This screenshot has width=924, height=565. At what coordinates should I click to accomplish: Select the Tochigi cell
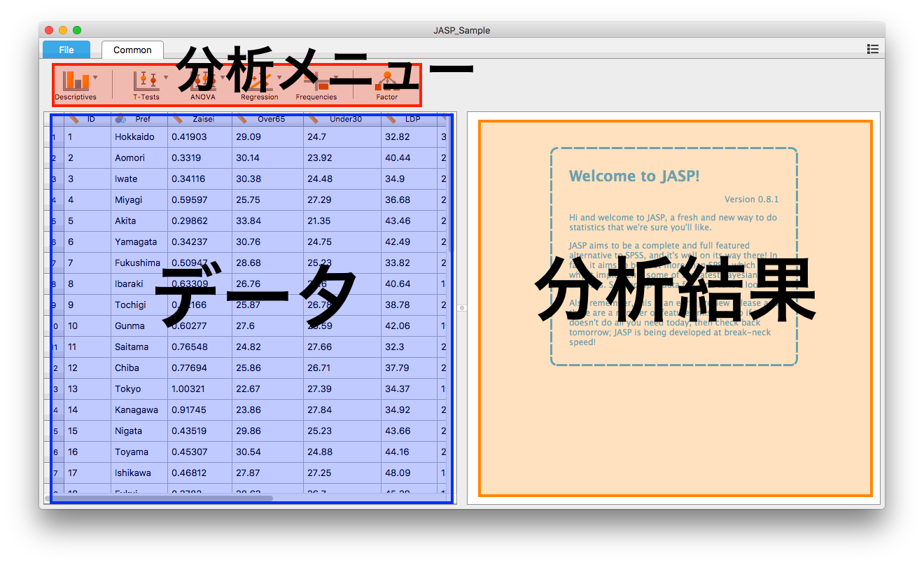pyautogui.click(x=139, y=305)
